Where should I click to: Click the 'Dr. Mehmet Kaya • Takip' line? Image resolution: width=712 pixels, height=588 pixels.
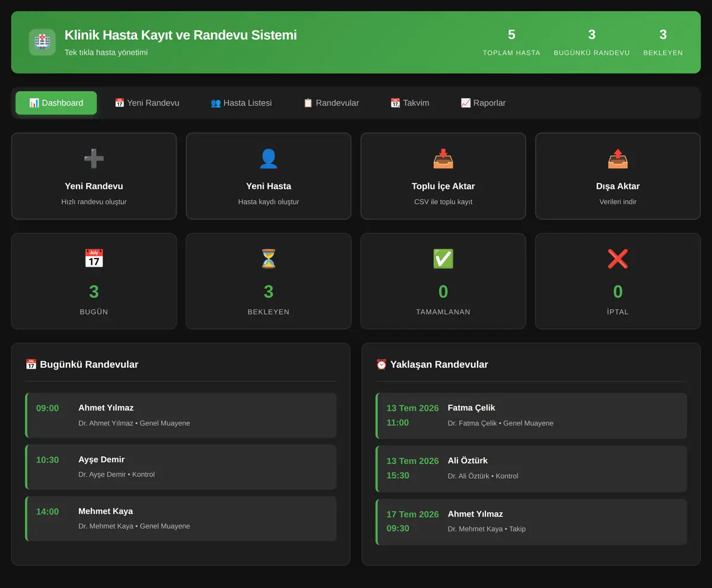point(487,529)
